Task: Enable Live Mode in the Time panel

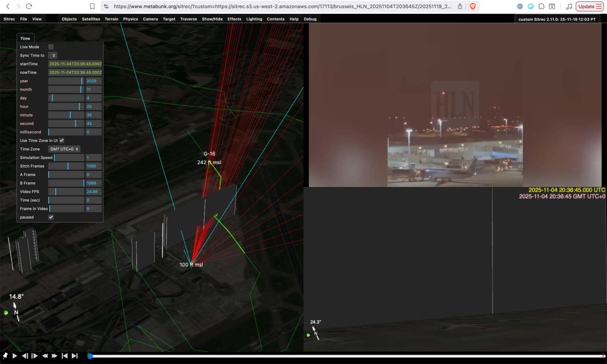Action: (51, 47)
